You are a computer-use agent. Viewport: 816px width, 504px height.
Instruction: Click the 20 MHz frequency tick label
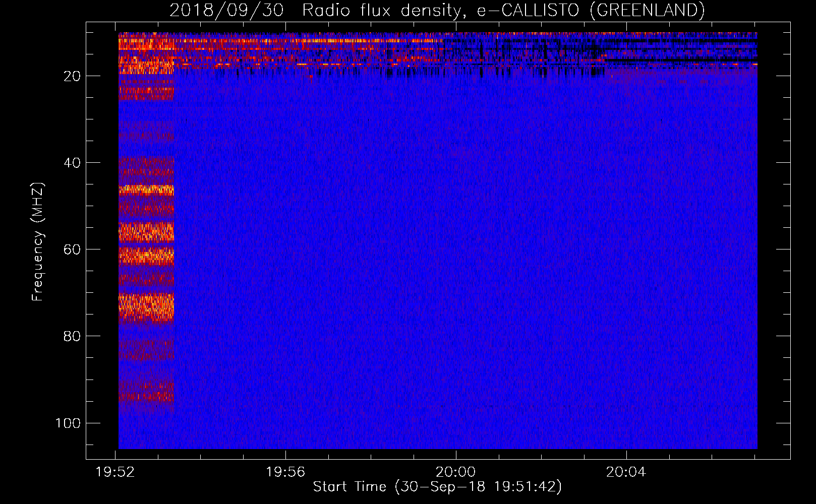(72, 76)
